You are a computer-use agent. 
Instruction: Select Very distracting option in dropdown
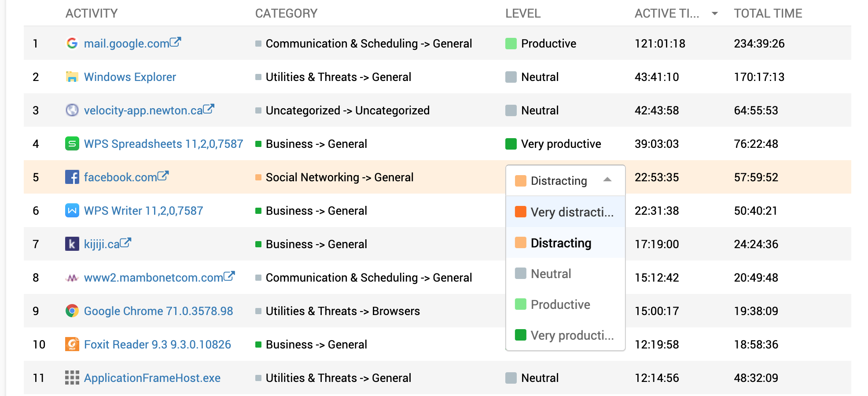[x=566, y=212]
